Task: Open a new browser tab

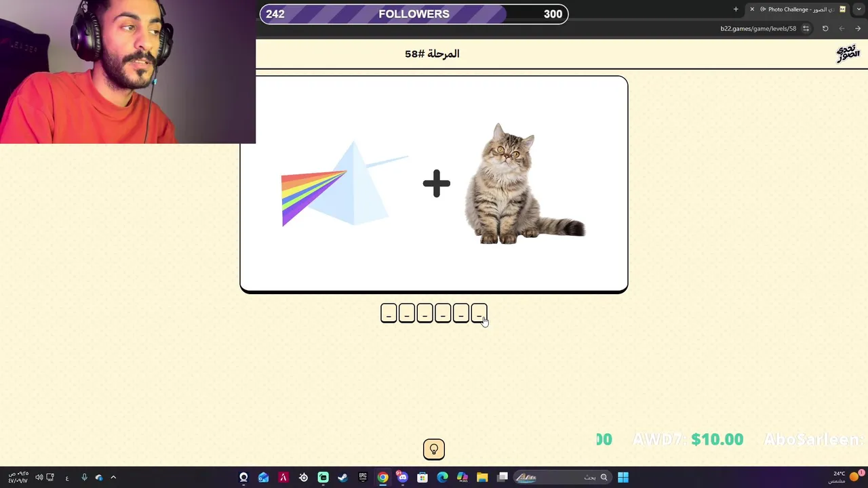Action: [736, 9]
